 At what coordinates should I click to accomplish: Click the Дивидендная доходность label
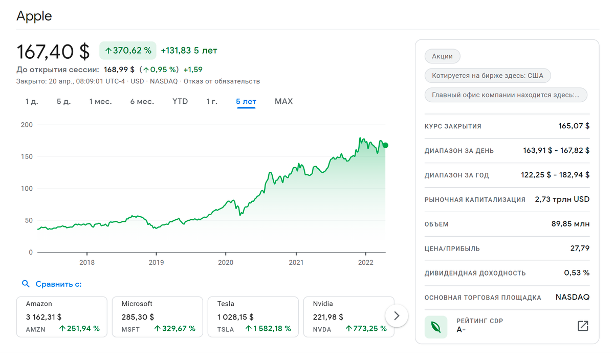point(475,273)
